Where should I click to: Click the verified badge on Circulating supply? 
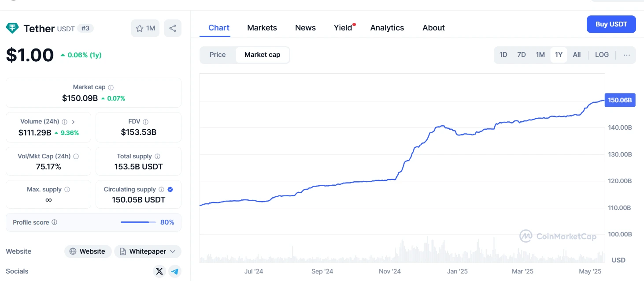coord(170,189)
